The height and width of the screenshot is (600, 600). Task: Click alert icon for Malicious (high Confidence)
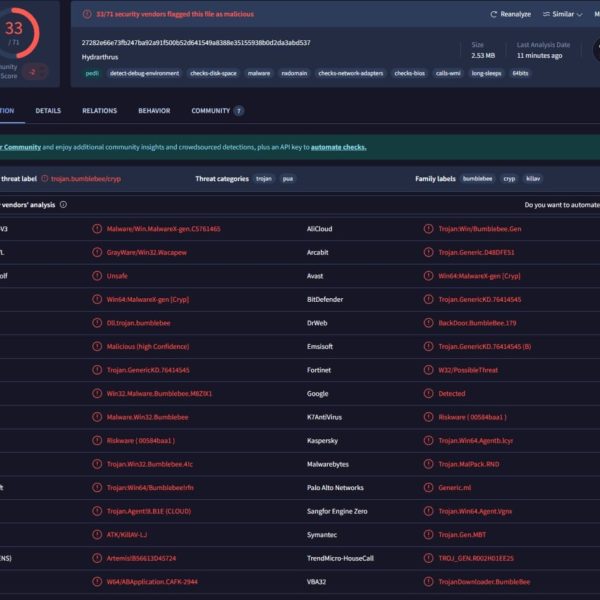pos(97,346)
